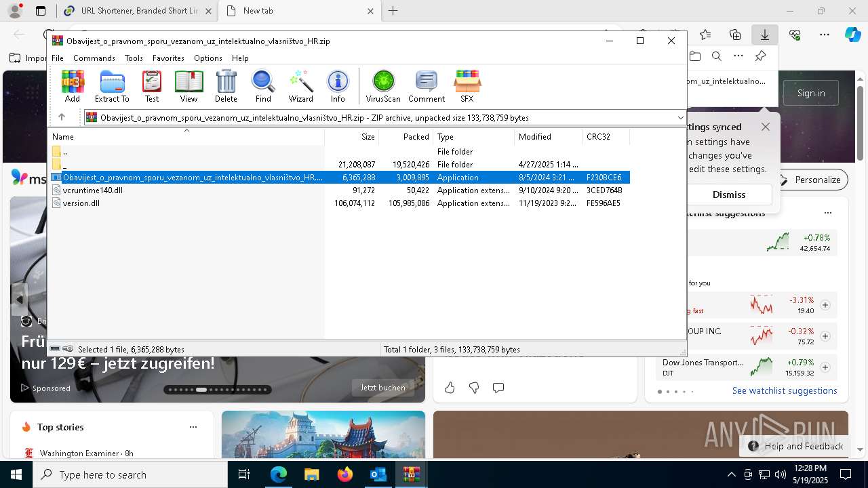Open Edge Favorites star icon
This screenshot has height=488, width=868.
point(705,35)
